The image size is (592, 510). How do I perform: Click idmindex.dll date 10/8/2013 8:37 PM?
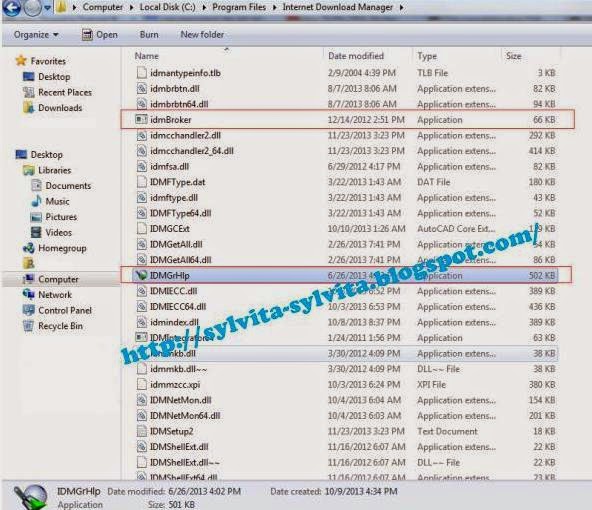tap(364, 322)
